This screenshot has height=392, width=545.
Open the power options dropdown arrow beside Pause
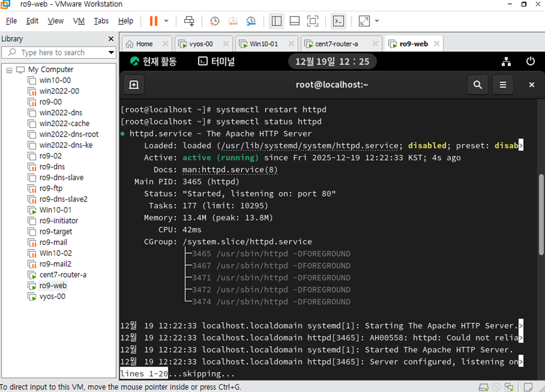166,21
